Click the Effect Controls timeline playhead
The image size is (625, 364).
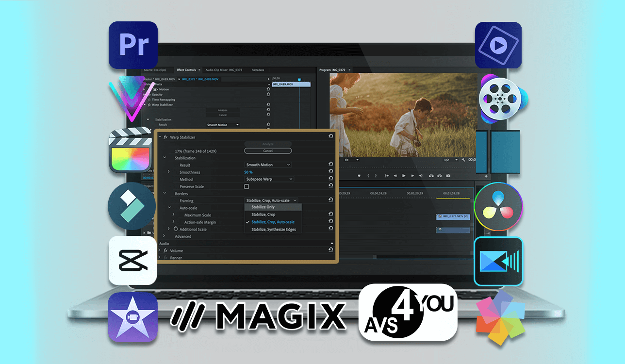click(299, 79)
